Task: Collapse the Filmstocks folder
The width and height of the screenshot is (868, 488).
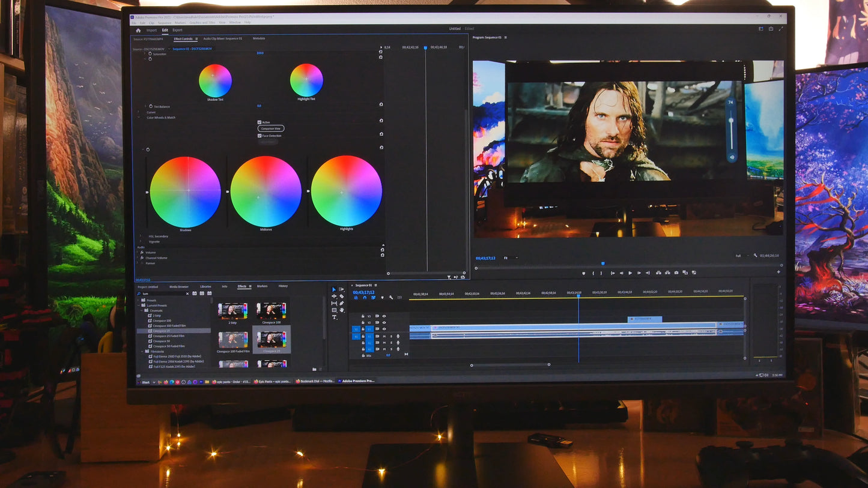Action: coord(143,351)
